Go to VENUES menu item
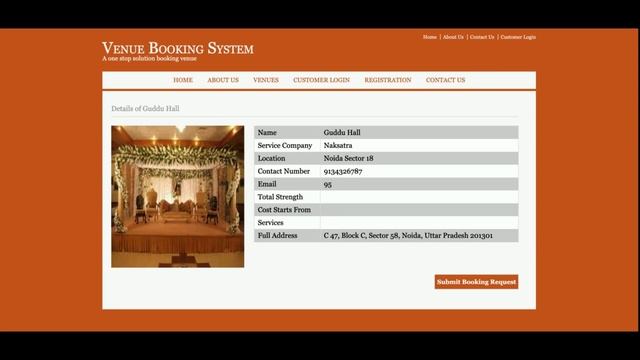Screen dimensions: 640x360 (266, 80)
